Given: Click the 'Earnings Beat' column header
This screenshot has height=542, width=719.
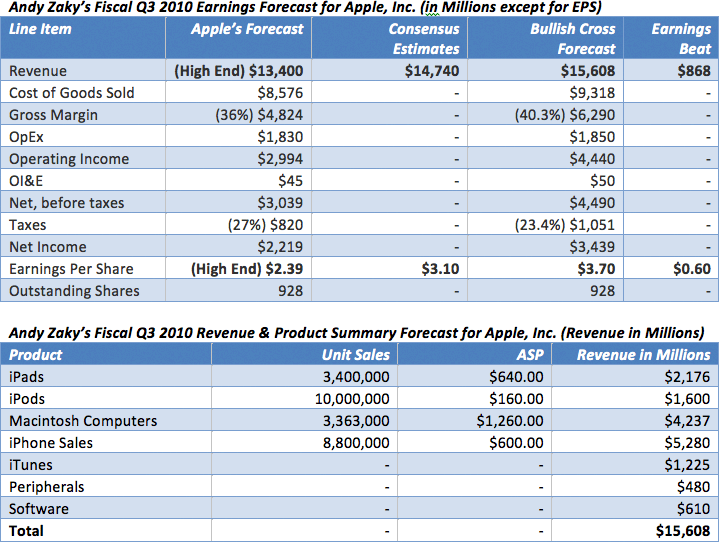Looking at the screenshot, I should (x=681, y=39).
